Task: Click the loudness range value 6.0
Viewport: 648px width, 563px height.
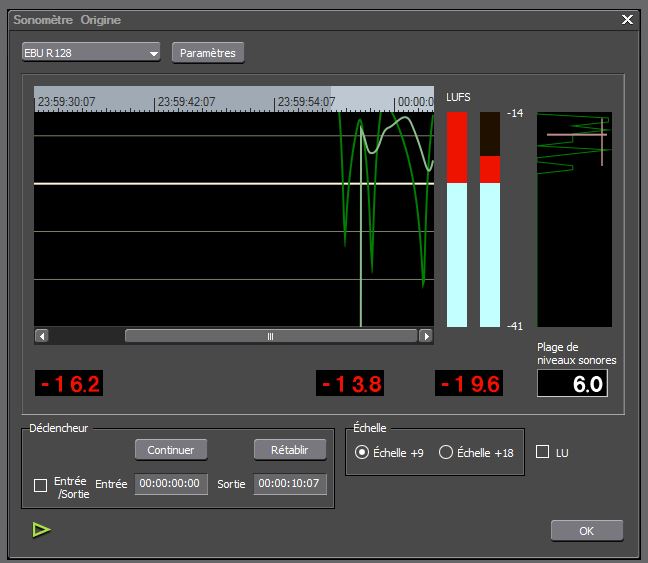Action: [572, 383]
